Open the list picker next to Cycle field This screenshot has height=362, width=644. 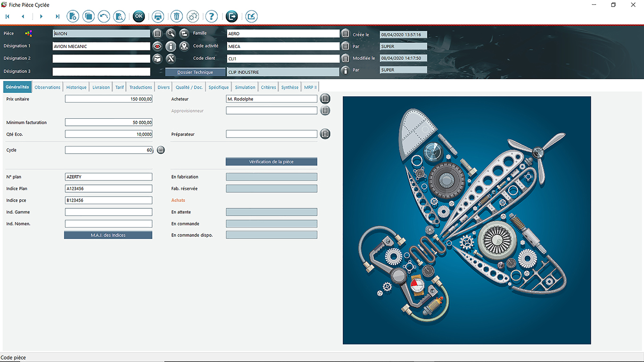pos(161,150)
